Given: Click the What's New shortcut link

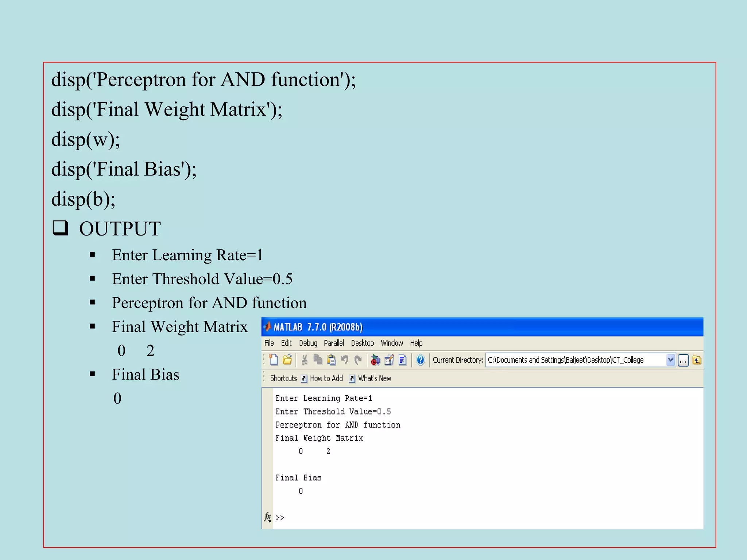Looking at the screenshot, I should point(375,378).
